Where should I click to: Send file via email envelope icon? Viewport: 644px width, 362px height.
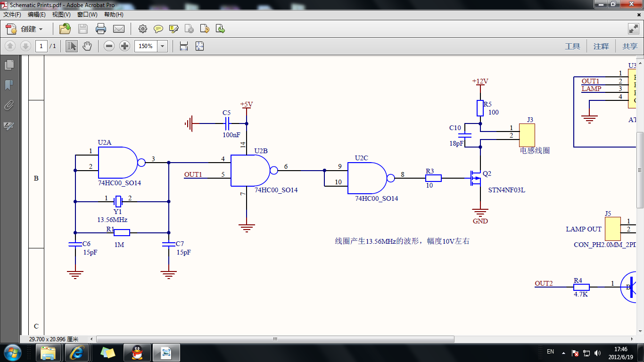(119, 29)
